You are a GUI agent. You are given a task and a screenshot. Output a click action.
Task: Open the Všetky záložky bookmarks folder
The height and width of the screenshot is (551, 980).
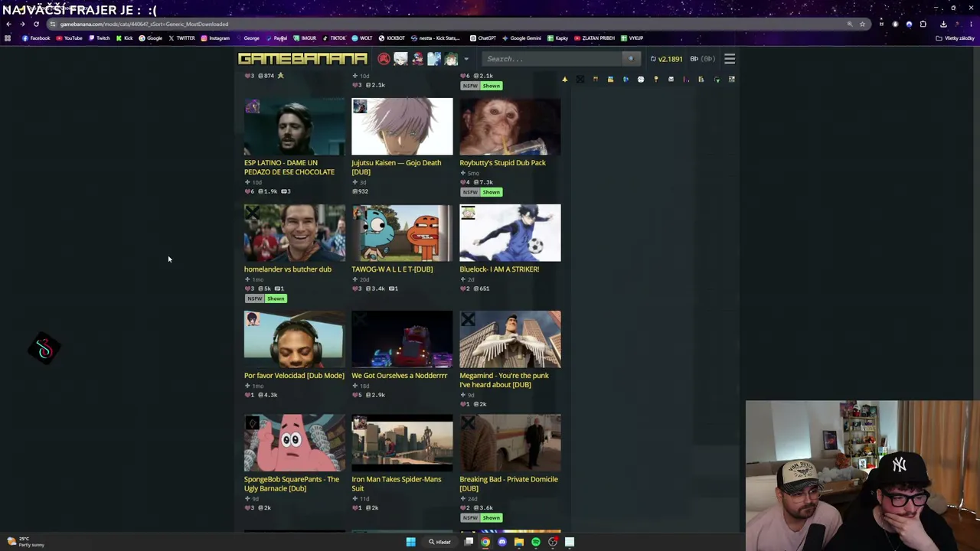click(955, 38)
